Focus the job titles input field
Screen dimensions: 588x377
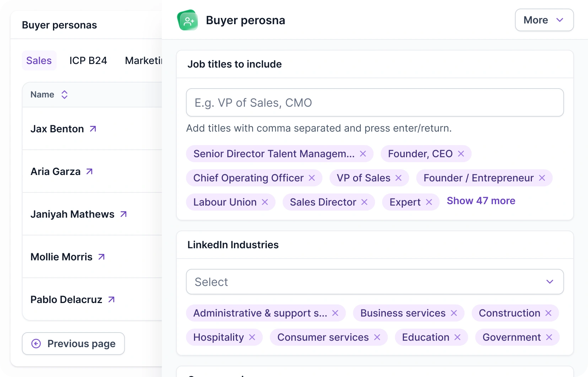[x=375, y=102]
